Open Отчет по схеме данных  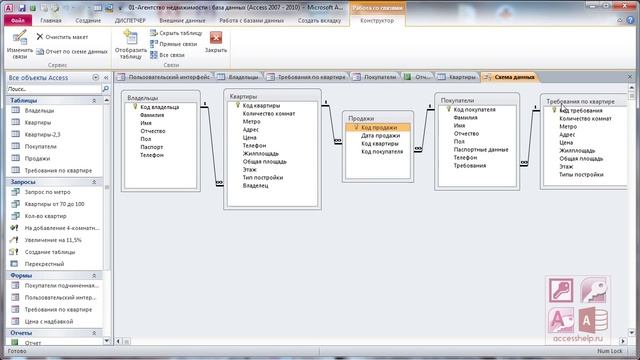pos(72,51)
